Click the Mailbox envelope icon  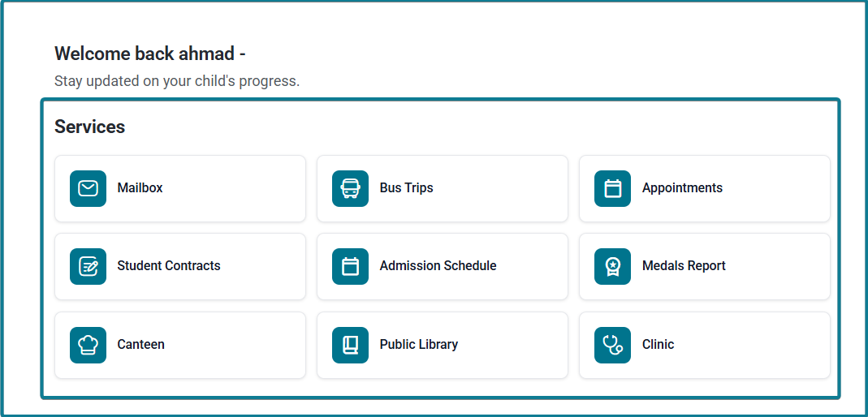pyautogui.click(x=88, y=188)
